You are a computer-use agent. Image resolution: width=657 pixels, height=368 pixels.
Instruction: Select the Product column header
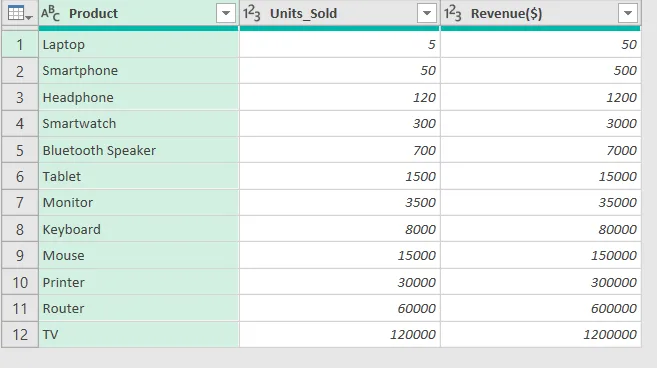tap(139, 13)
